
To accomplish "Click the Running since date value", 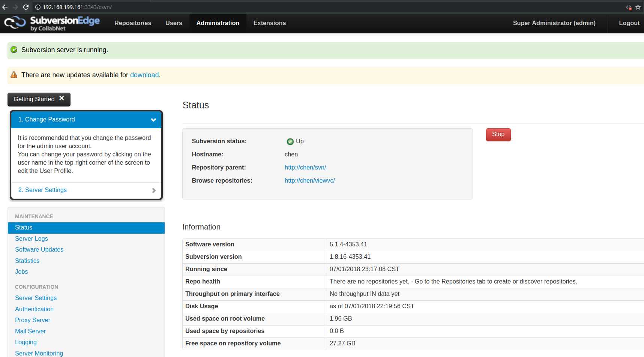I will pyautogui.click(x=365, y=269).
